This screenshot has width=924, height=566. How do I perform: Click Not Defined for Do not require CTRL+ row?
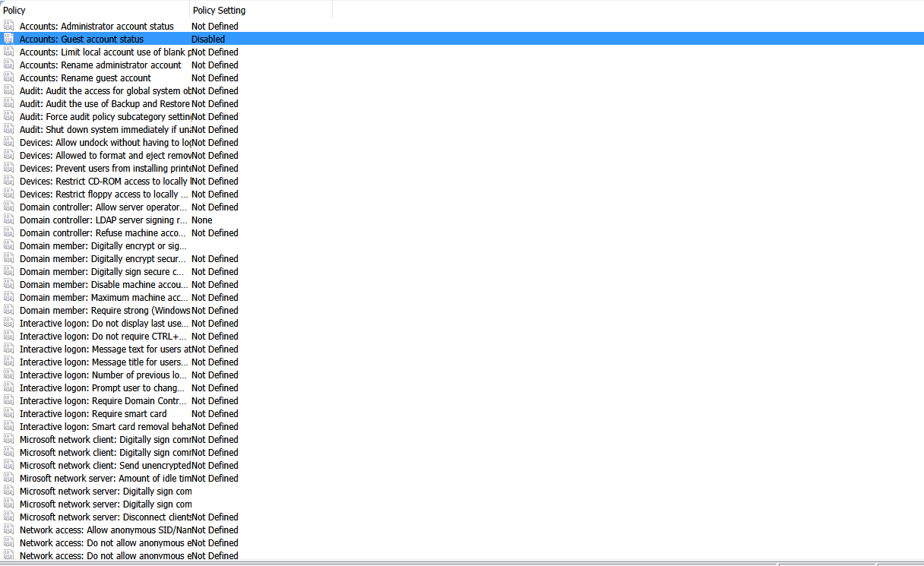tap(215, 336)
